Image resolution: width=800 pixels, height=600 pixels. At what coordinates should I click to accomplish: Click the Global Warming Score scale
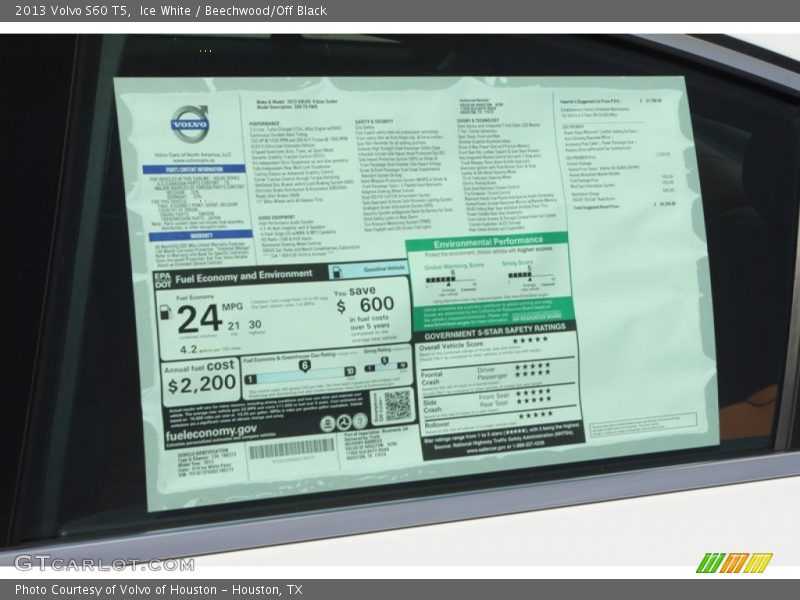(x=453, y=280)
